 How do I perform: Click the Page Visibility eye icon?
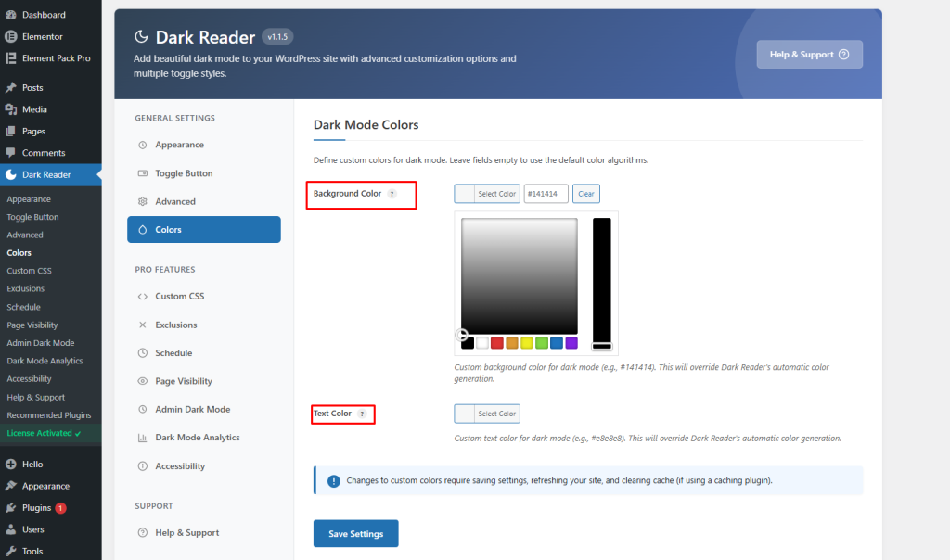(142, 381)
